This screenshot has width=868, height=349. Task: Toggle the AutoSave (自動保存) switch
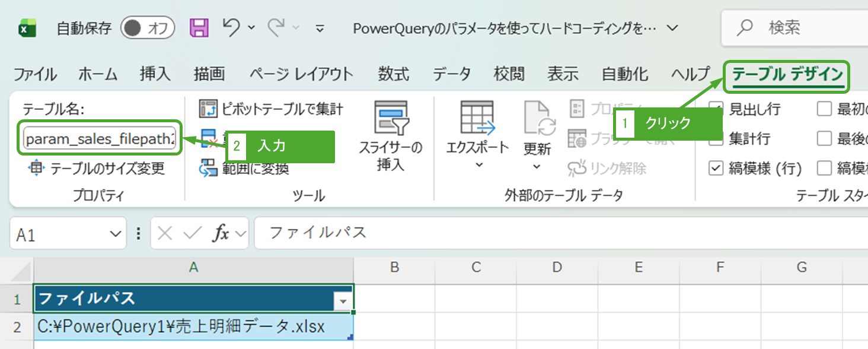147,28
